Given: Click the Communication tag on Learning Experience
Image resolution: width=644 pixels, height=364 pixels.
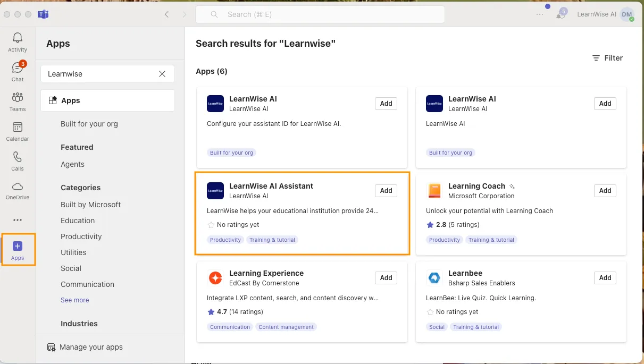Looking at the screenshot, I should 230,327.
